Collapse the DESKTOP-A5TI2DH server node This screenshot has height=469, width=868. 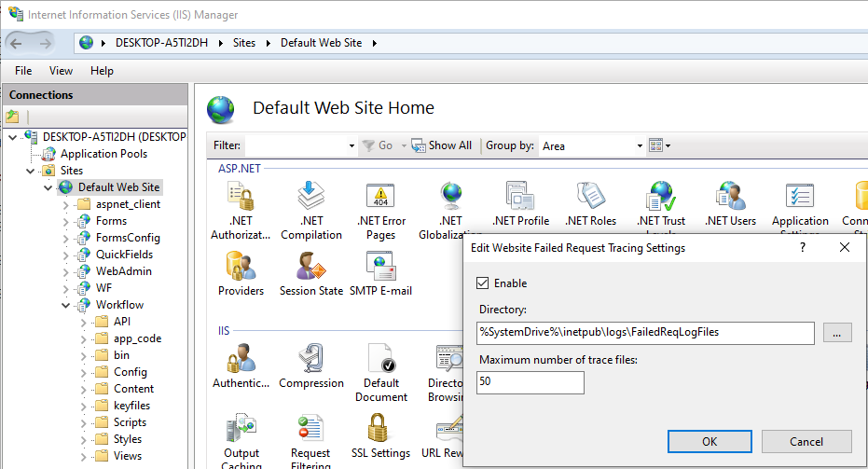point(13,137)
